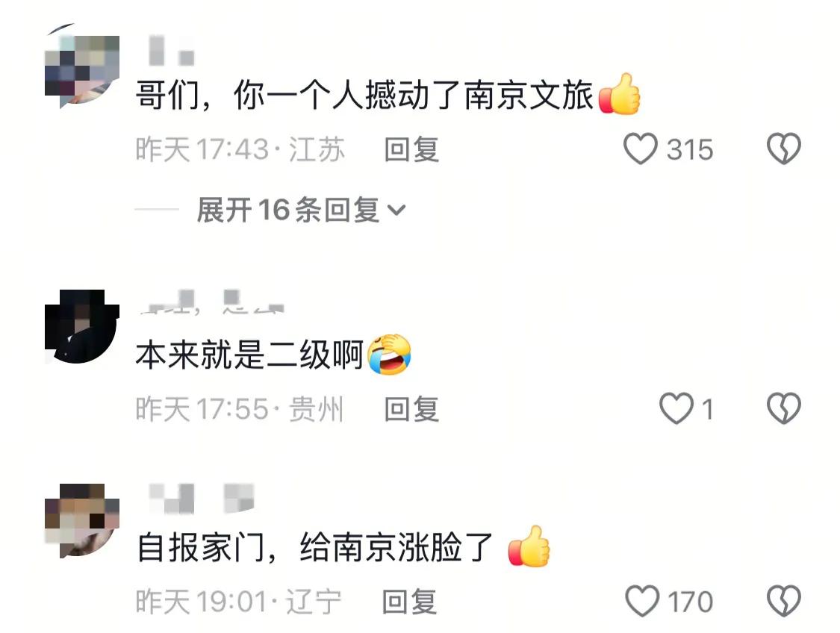Tap broken heart on the Guizhou comment

click(x=784, y=408)
